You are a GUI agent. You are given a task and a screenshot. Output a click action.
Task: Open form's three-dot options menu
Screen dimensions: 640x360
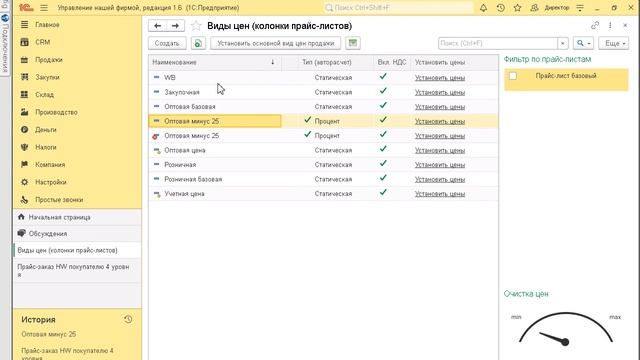click(610, 25)
